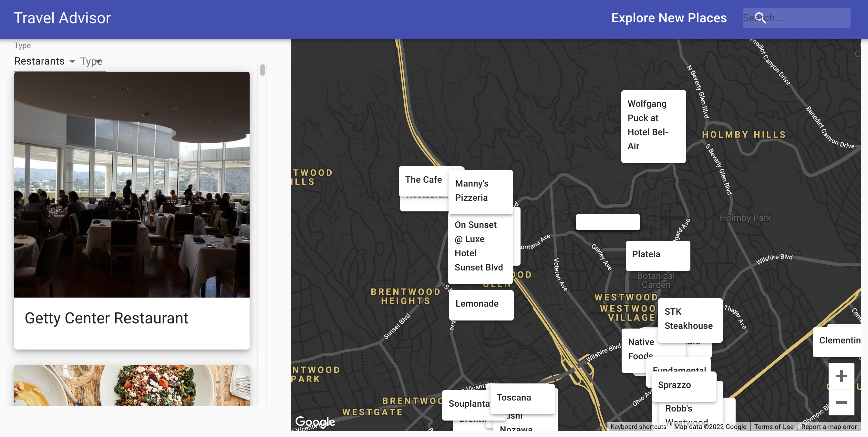Select the Clementine map marker
Viewport: 868px width, 437px height.
click(x=837, y=342)
